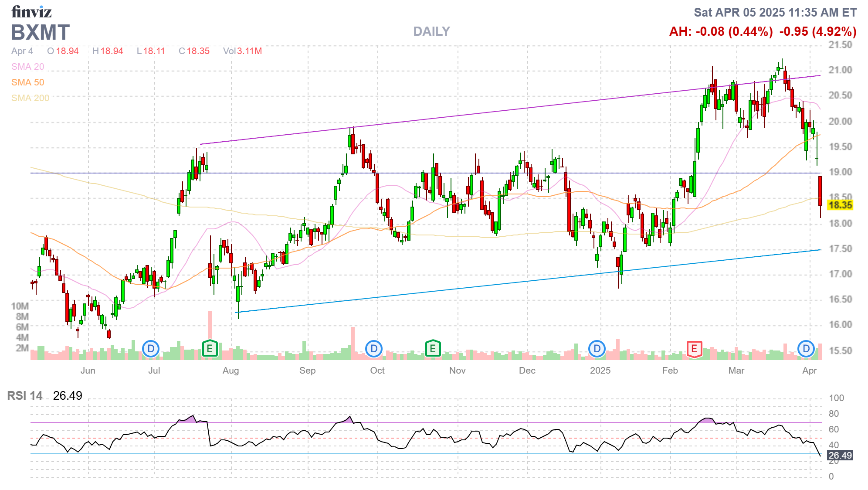Click the SMA 20 indicator label

coord(28,67)
